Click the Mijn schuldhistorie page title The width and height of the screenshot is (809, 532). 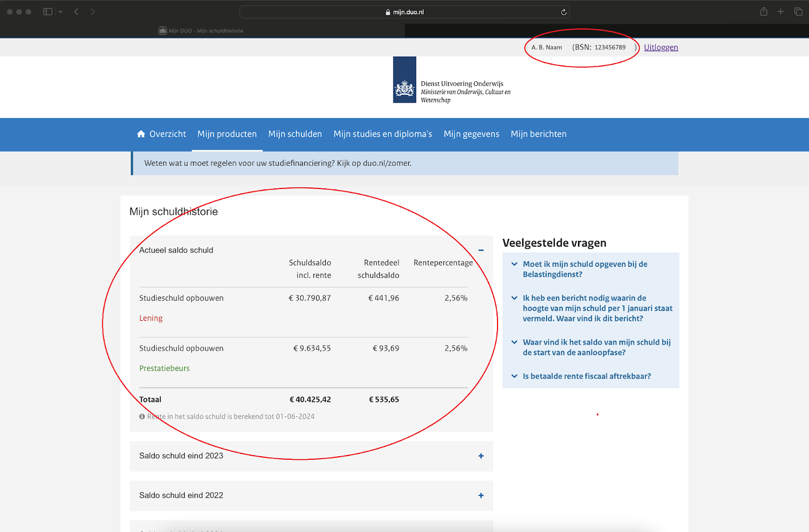(173, 212)
